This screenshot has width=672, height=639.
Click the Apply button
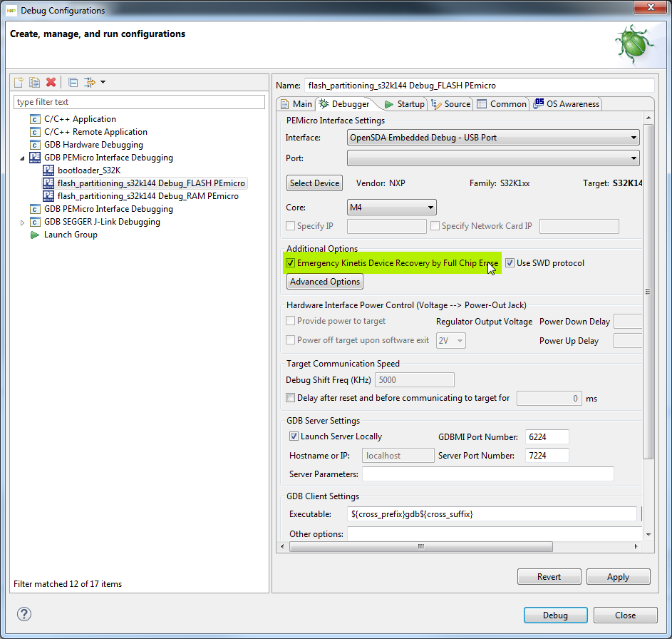[x=618, y=577]
